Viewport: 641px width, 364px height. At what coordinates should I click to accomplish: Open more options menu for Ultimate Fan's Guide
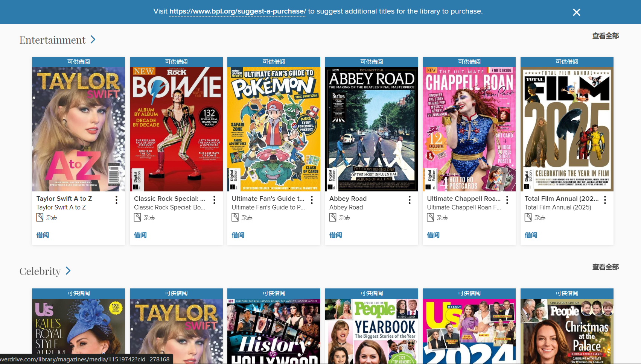click(x=312, y=200)
